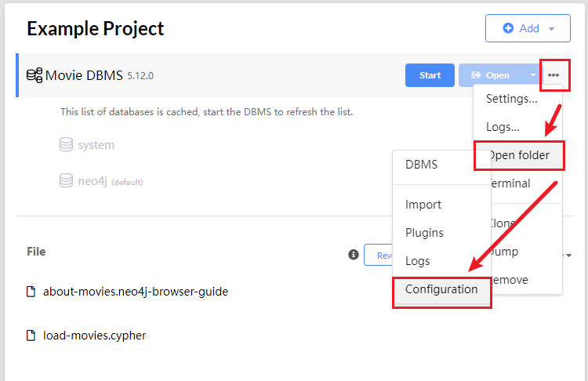Select Settings... menu entry

point(512,99)
